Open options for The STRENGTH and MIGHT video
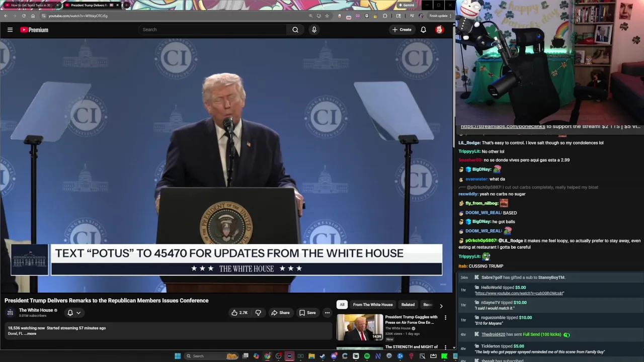644x362 pixels. [x=445, y=347]
